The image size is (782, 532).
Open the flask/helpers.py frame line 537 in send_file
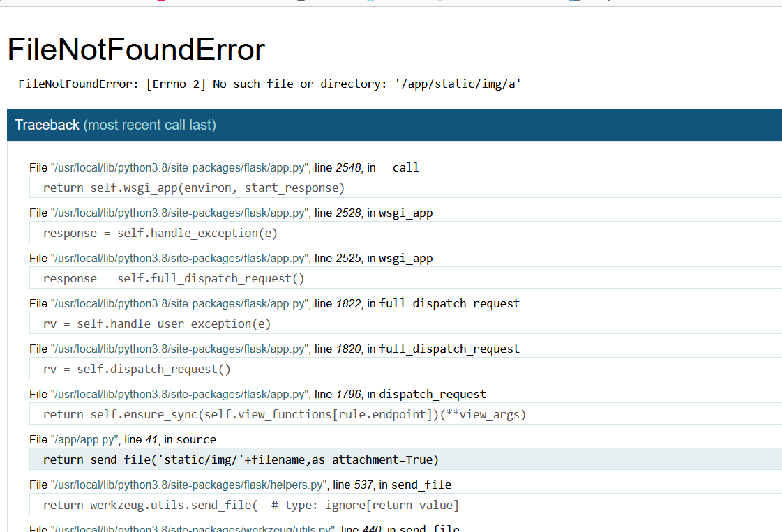pyautogui.click(x=240, y=485)
